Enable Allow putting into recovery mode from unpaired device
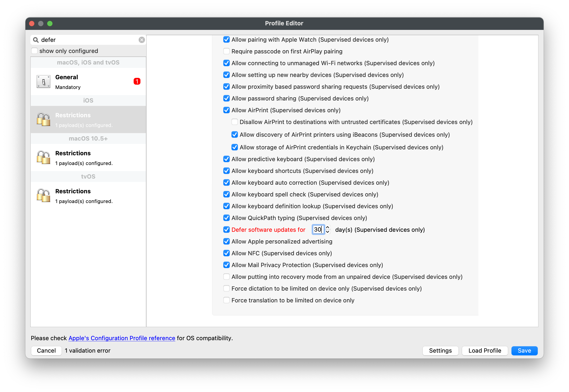The image size is (569, 392). 226,277
